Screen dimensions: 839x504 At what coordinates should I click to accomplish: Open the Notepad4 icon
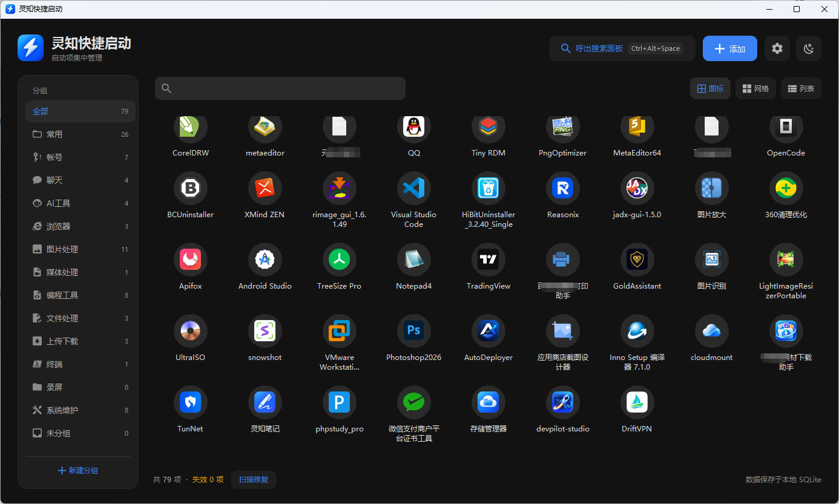pos(414,260)
